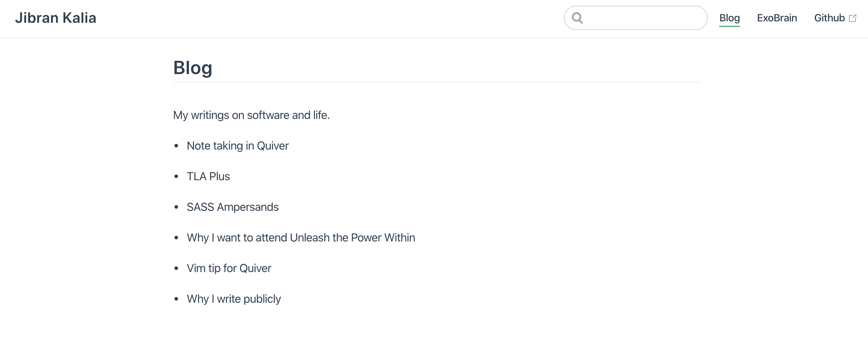868x354 pixels.
Task: Click the text My writings on software and life
Action: click(252, 115)
